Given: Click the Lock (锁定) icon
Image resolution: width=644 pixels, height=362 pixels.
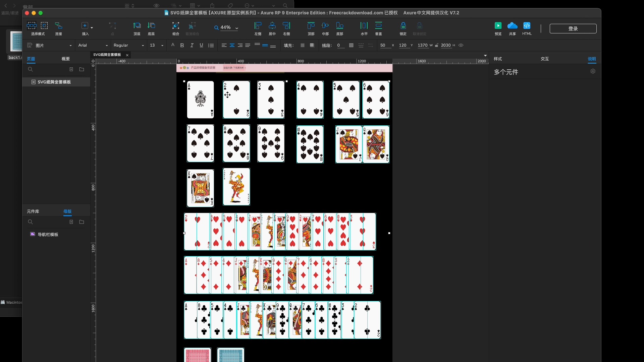Looking at the screenshot, I should pyautogui.click(x=403, y=26).
